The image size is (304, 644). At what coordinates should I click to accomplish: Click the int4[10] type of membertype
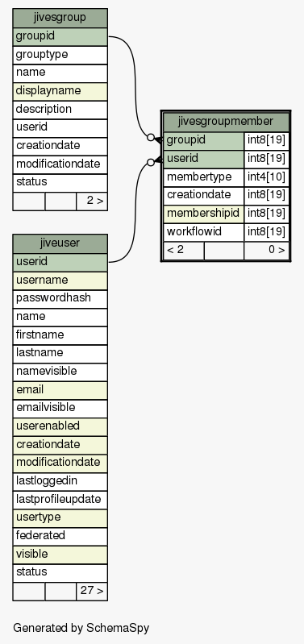tap(267, 177)
